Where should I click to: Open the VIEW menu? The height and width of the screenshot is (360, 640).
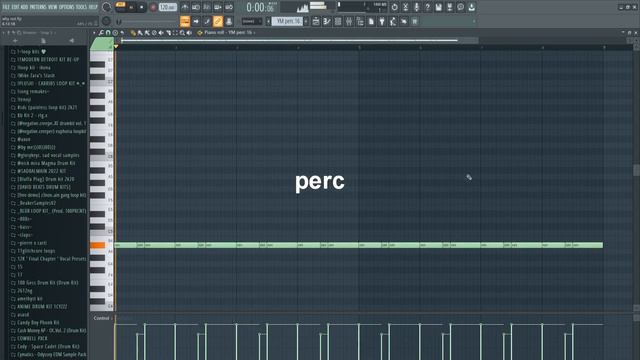(53, 7)
